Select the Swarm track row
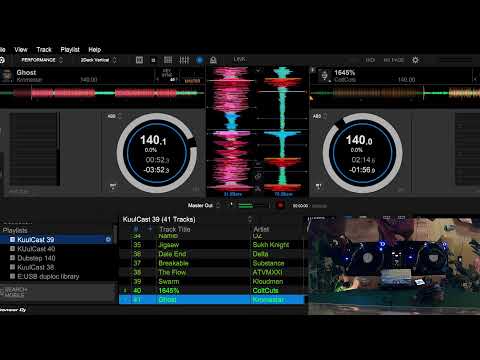Screen dimensions: 480x360 tap(212, 281)
